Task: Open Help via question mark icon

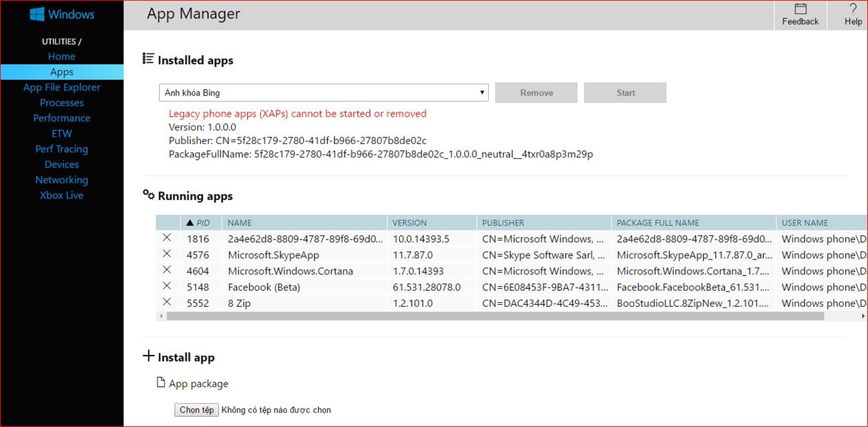Action: click(x=853, y=9)
